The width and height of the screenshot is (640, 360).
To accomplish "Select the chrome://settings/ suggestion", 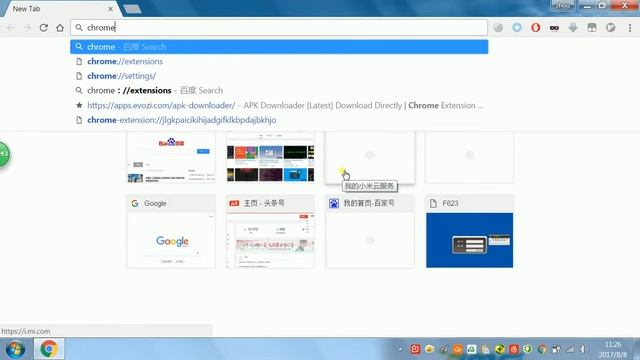I will pos(279,76).
